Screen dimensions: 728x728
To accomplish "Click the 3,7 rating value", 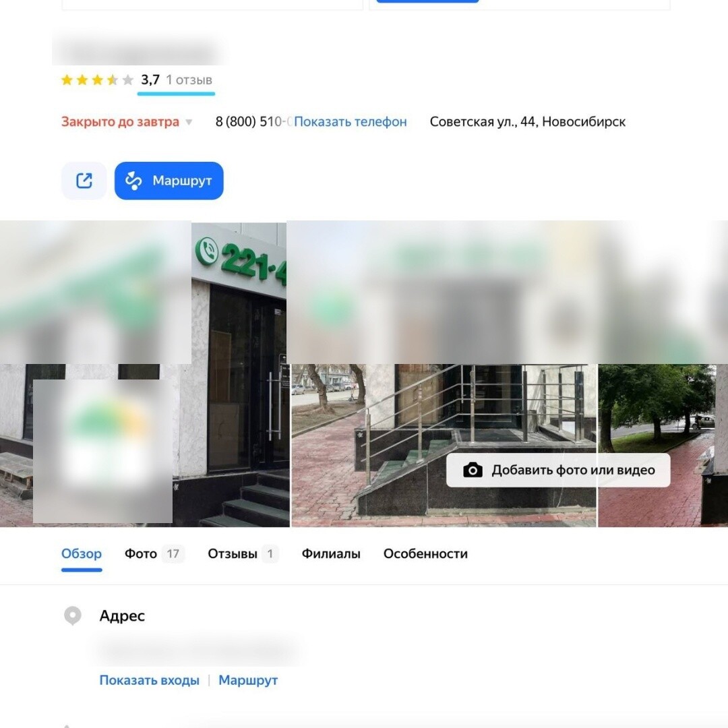I will (150, 80).
